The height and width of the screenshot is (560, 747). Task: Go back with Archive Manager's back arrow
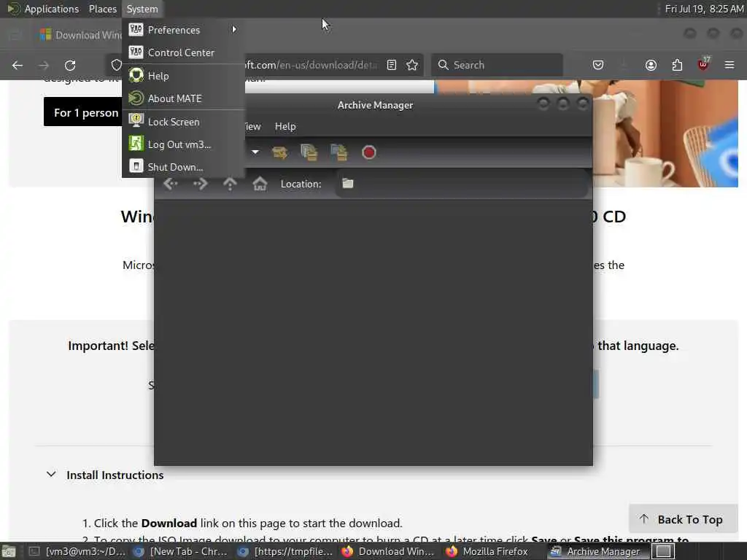point(171,184)
